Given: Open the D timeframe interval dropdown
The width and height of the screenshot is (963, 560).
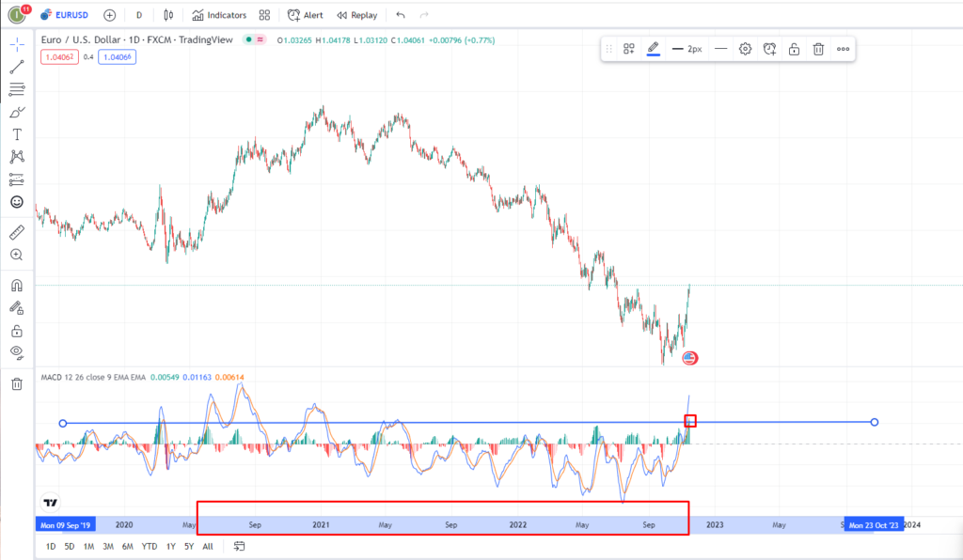Looking at the screenshot, I should (139, 15).
